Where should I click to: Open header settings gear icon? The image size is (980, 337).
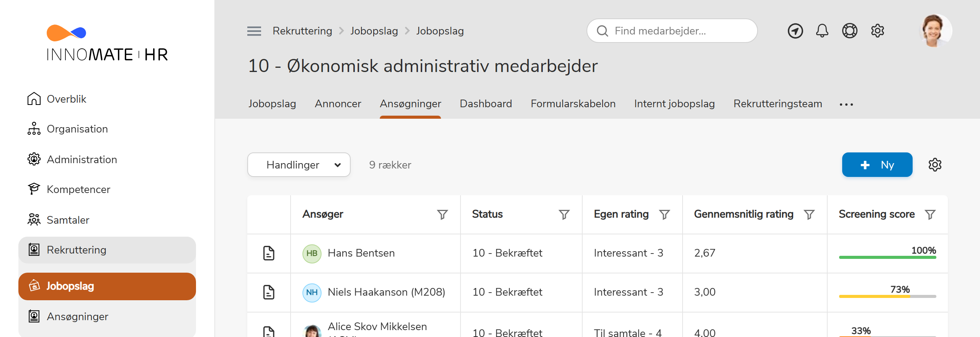pos(877,31)
